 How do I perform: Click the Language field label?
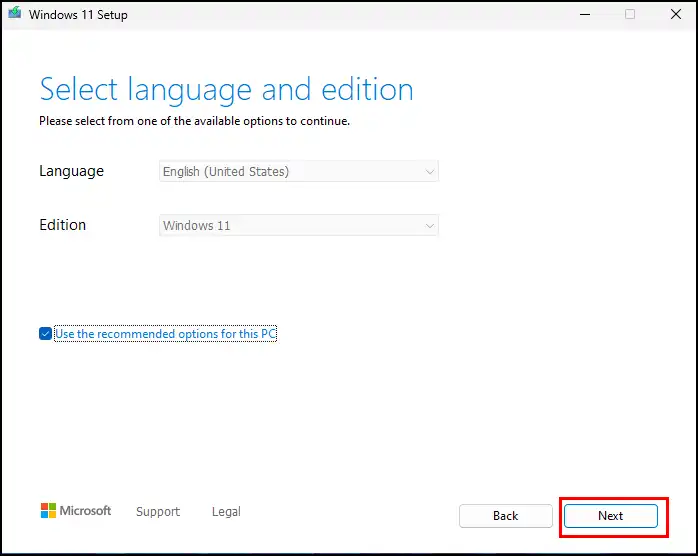(72, 171)
